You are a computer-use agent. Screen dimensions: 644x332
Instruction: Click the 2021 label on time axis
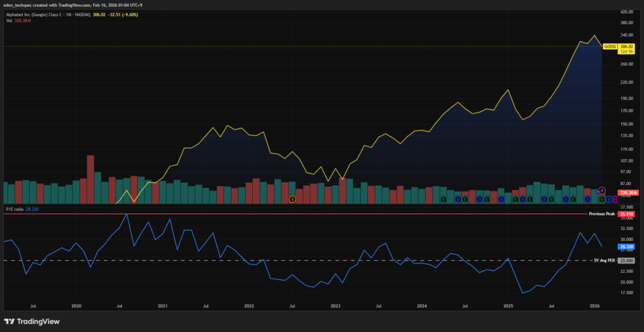coord(163,306)
